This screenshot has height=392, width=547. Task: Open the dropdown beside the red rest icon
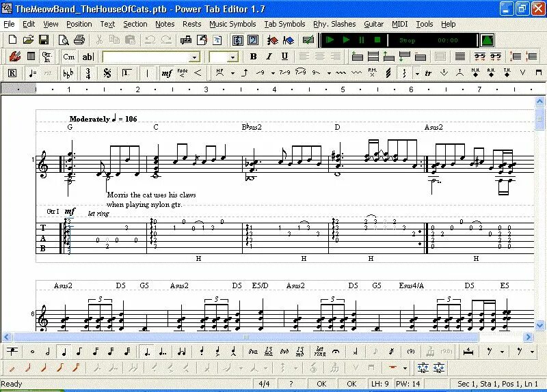pyautogui.click(x=405, y=368)
